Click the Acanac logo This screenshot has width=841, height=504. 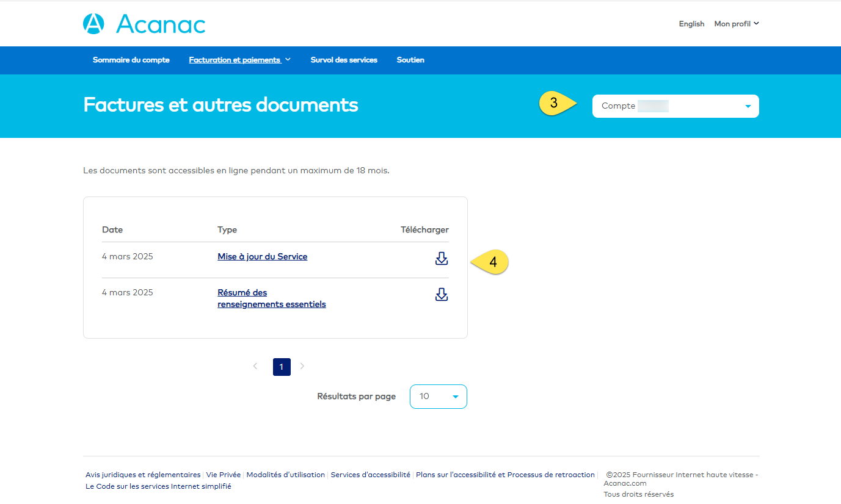tap(144, 24)
